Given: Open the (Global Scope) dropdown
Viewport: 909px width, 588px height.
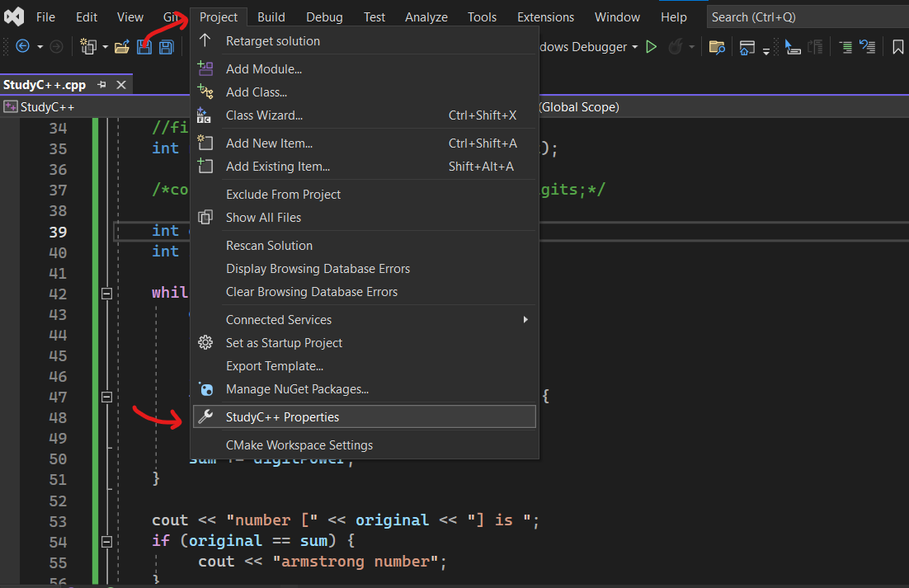Looking at the screenshot, I should coord(723,107).
